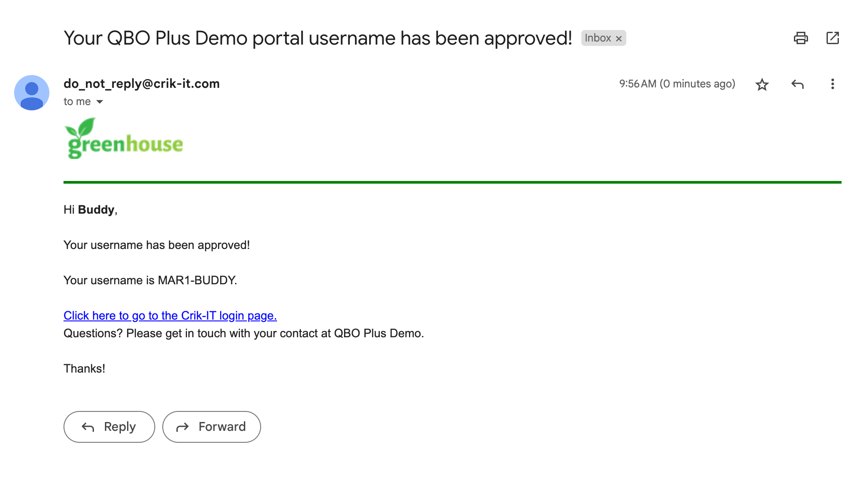Remove the Inbox label with the x
This screenshot has height=490, width=868.
point(619,39)
